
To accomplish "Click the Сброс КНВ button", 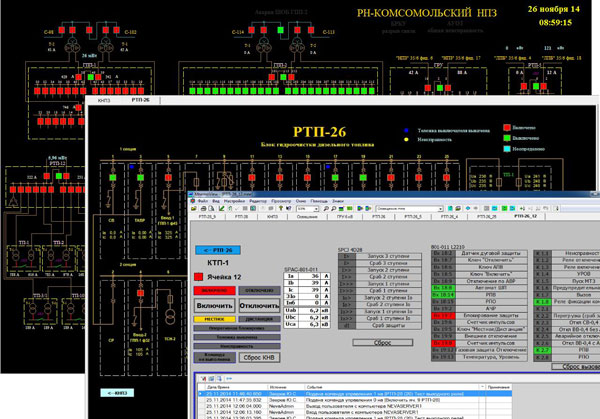I will pos(259,357).
